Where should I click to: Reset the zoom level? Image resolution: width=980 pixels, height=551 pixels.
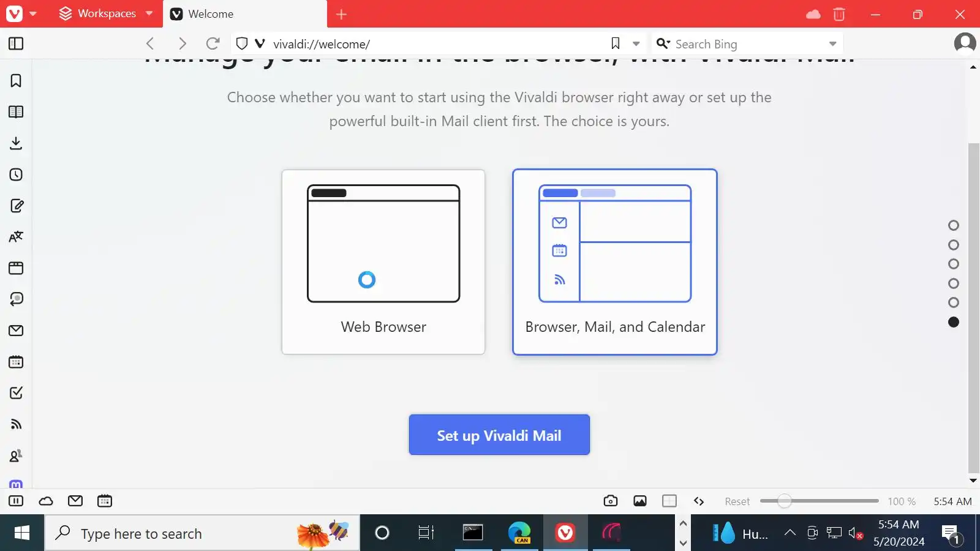click(737, 501)
